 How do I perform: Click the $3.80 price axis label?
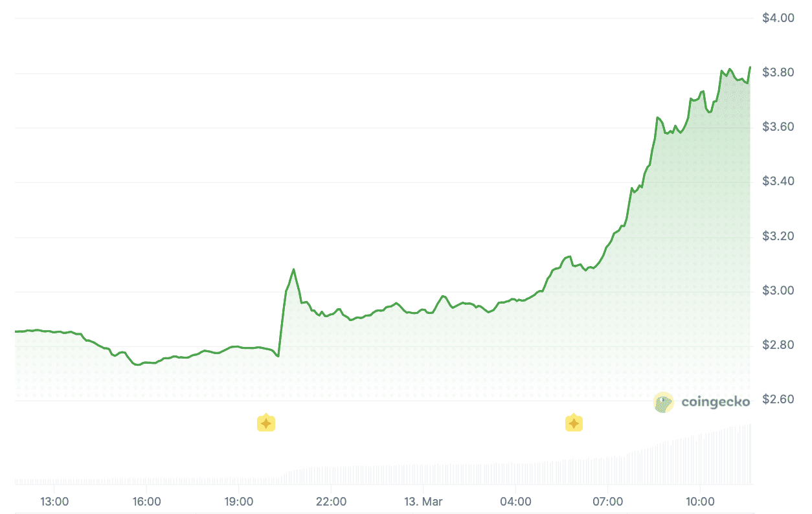778,73
